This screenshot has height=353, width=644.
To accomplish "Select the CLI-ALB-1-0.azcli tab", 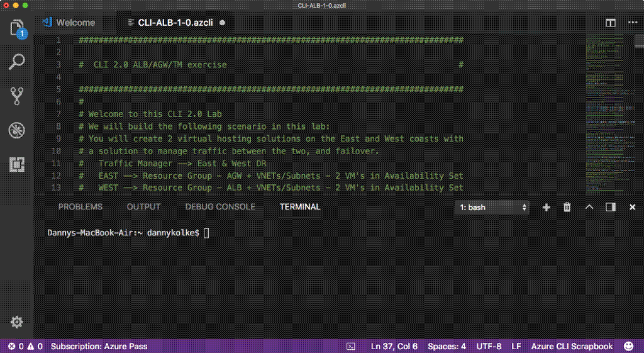I will pos(175,23).
